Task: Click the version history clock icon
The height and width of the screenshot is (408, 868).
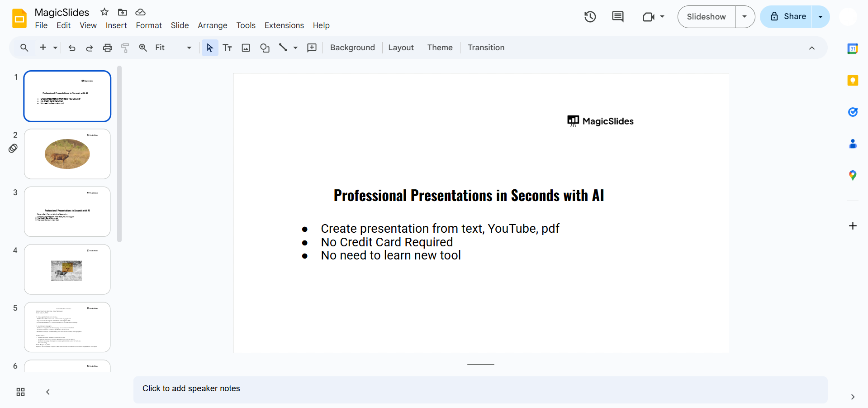Action: click(590, 17)
